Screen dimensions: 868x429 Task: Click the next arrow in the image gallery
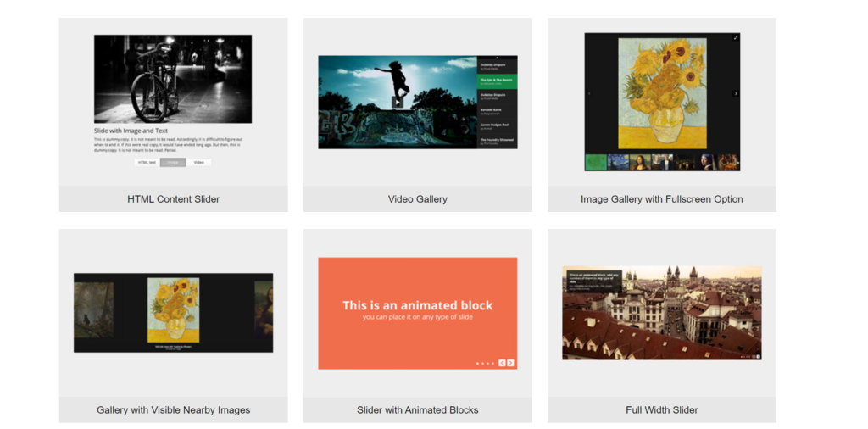(735, 93)
